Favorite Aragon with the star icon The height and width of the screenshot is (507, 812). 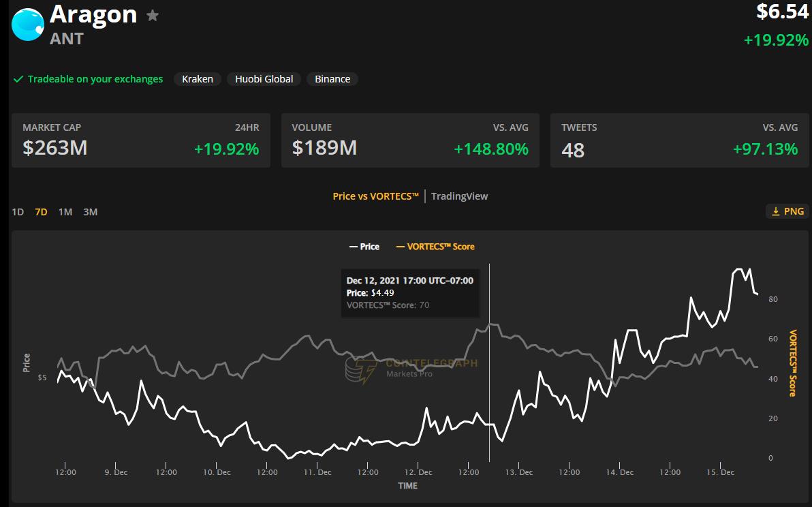pos(153,16)
